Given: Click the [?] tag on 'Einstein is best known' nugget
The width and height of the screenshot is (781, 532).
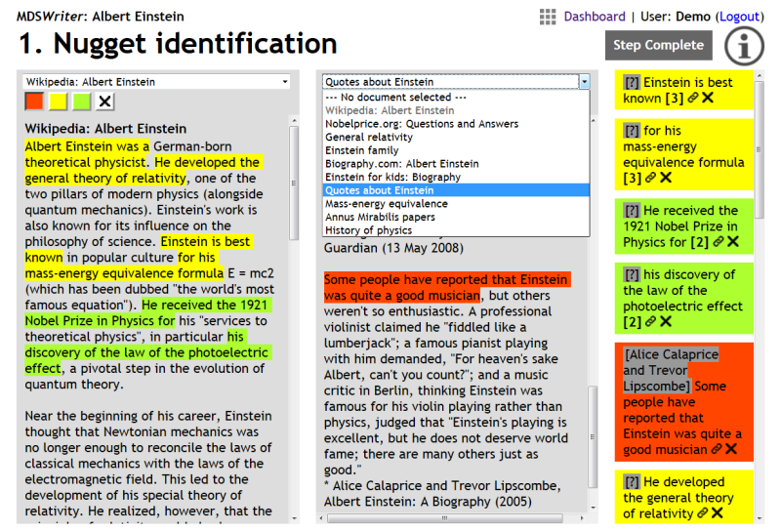Looking at the screenshot, I should point(631,83).
